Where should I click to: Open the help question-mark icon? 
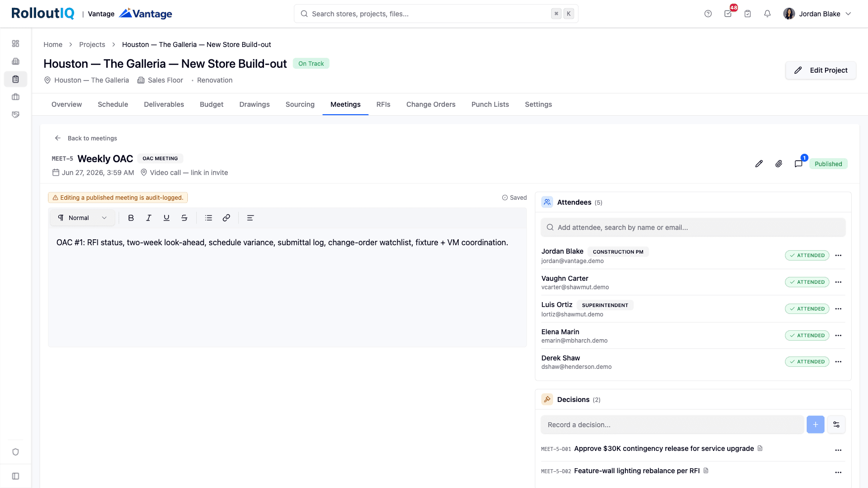point(708,14)
